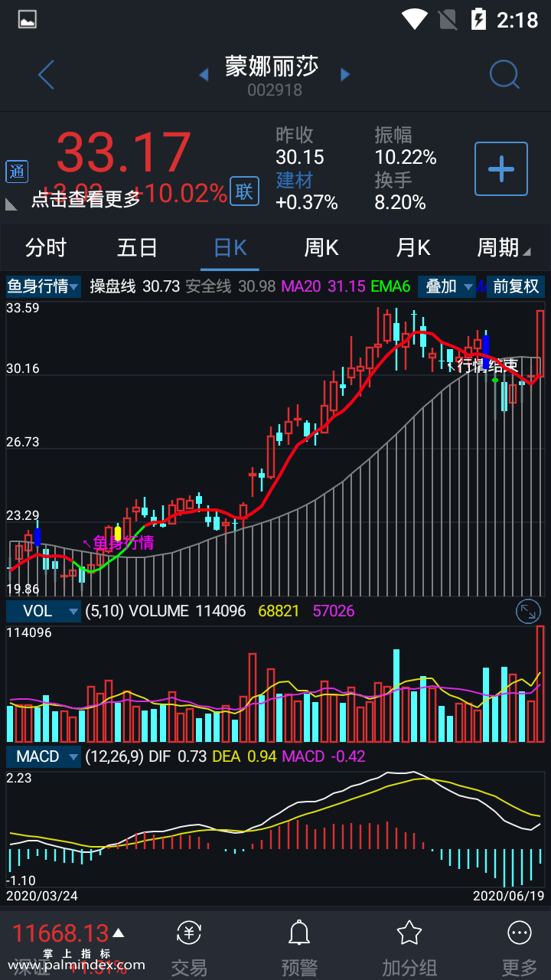Image resolution: width=551 pixels, height=980 pixels.
Task: Select the 周K tab
Action: 321,248
